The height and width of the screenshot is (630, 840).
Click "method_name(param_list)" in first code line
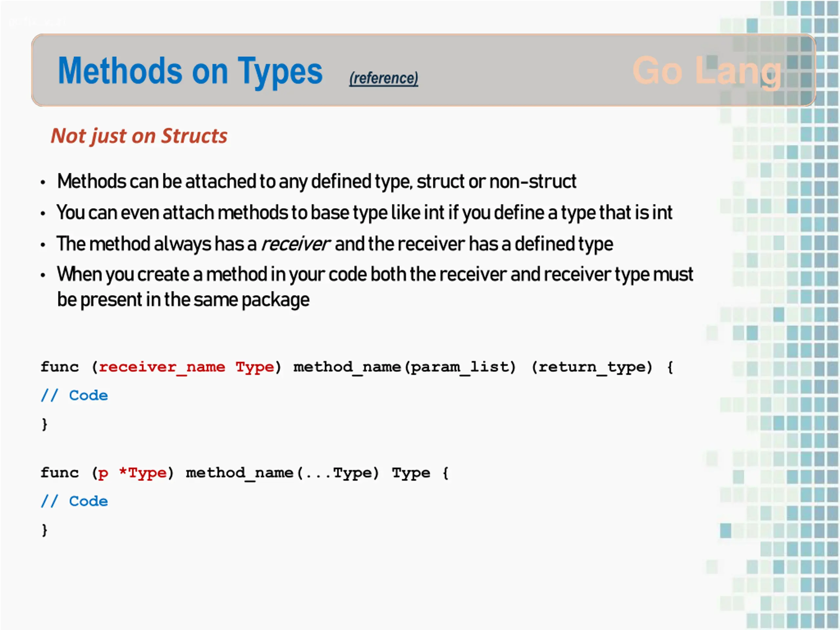click(x=405, y=367)
